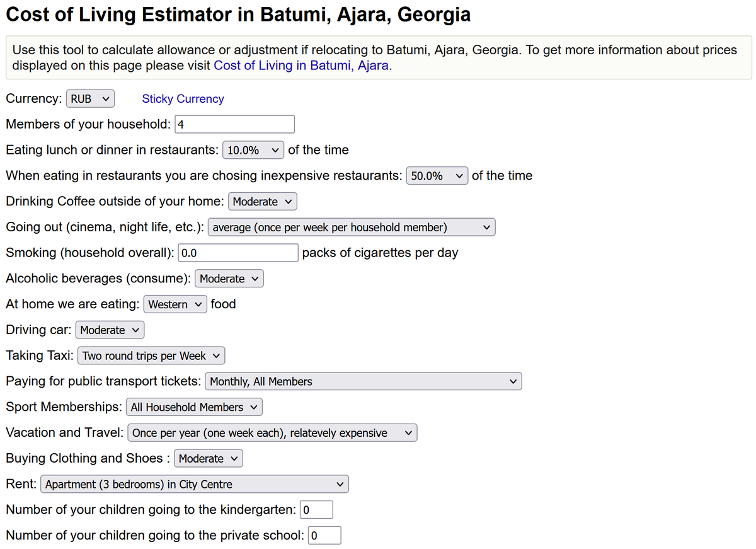Expand the Vacation and Travel dropdown
756x549 pixels.
pos(272,433)
